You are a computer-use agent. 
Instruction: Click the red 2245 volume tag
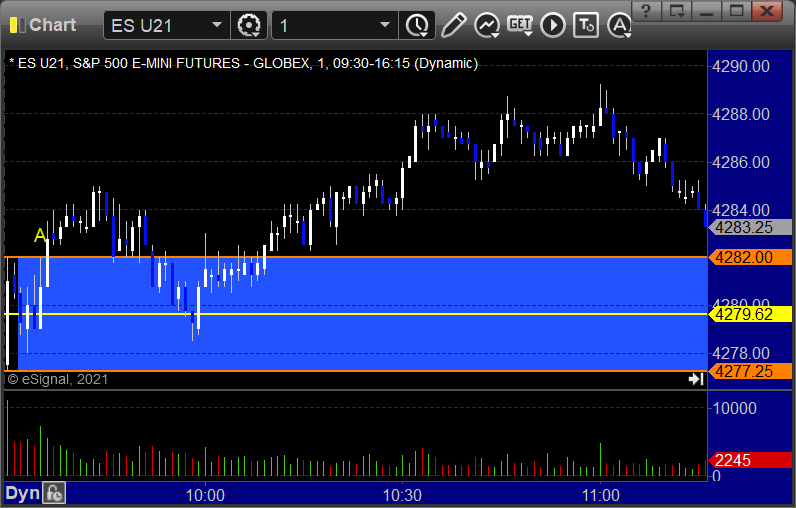pos(751,460)
